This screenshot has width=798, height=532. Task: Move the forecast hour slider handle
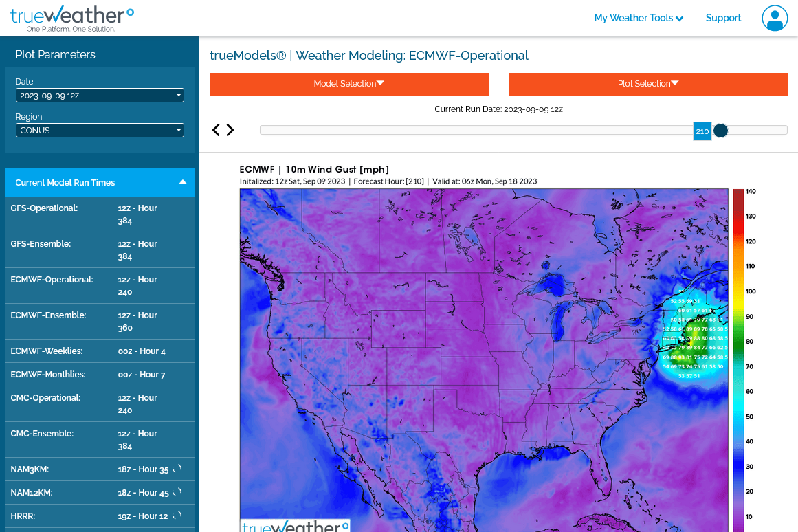pos(720,131)
